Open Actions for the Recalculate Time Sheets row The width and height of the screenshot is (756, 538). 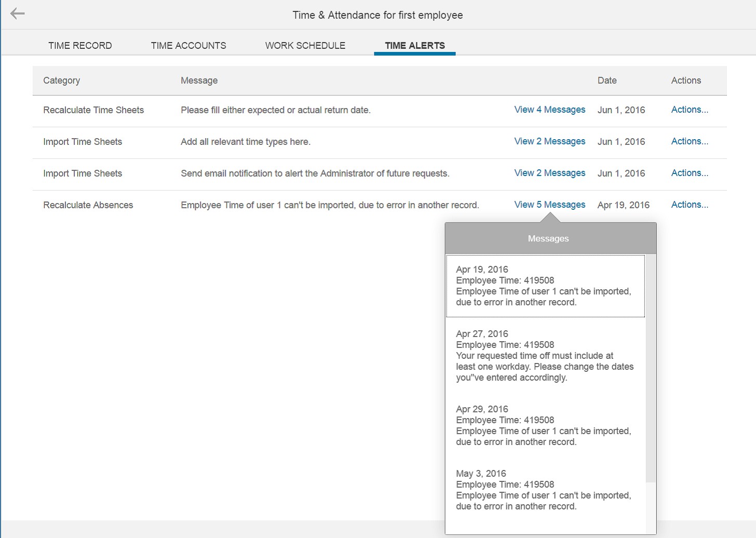[x=689, y=110]
